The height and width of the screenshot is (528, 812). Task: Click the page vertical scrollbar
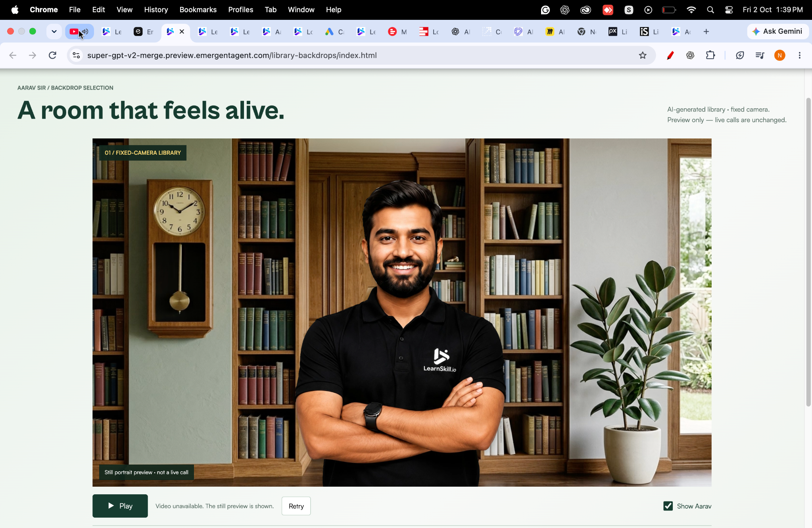coord(808,252)
